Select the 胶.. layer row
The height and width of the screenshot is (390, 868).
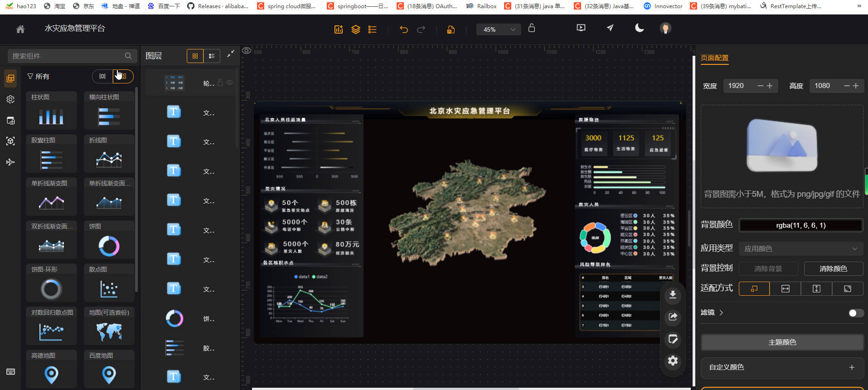pos(190,348)
